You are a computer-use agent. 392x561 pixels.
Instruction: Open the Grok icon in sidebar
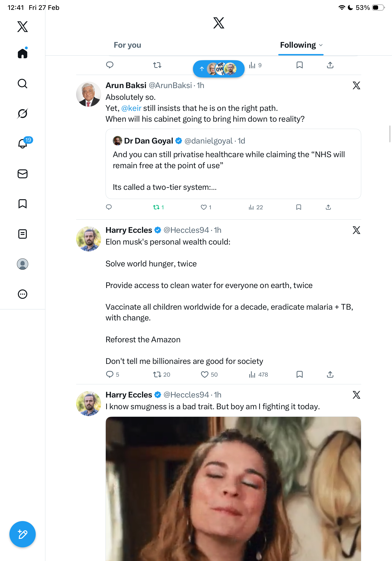pos(23,113)
